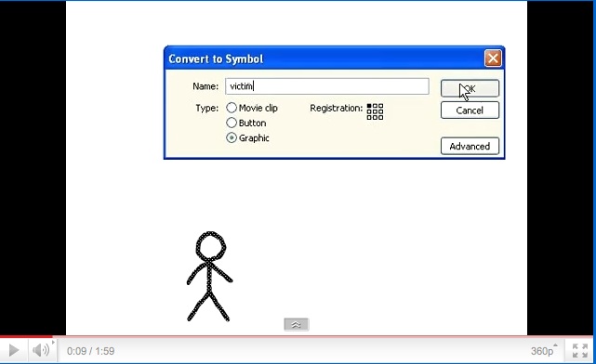596x364 pixels.
Task: Click the OK button in Convert to Symbol
Action: coord(470,88)
